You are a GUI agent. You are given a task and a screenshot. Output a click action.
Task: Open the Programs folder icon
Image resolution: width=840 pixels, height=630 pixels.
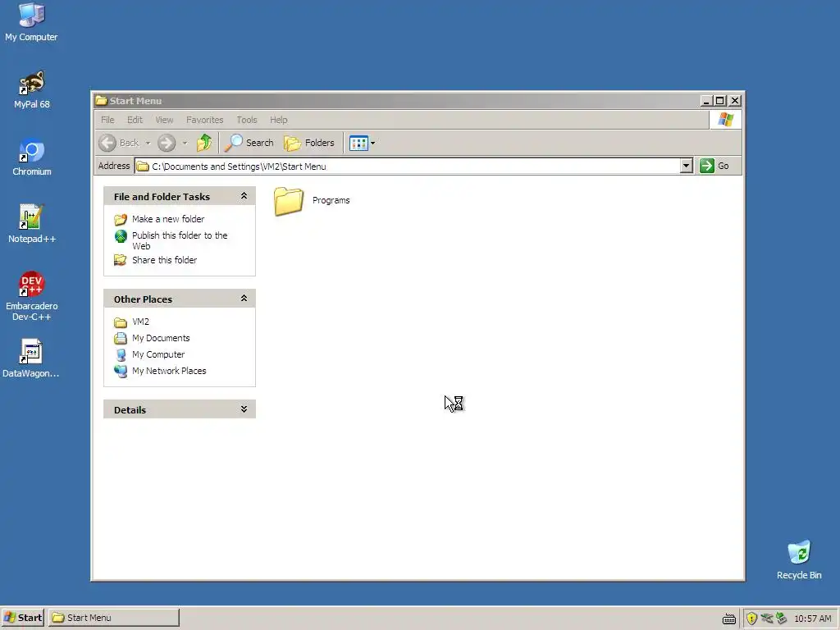pyautogui.click(x=288, y=201)
